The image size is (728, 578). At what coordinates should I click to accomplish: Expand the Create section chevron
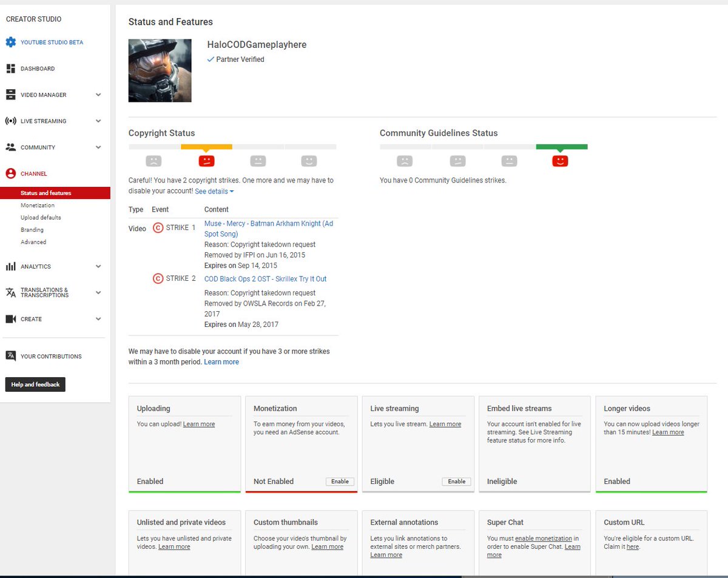98,319
